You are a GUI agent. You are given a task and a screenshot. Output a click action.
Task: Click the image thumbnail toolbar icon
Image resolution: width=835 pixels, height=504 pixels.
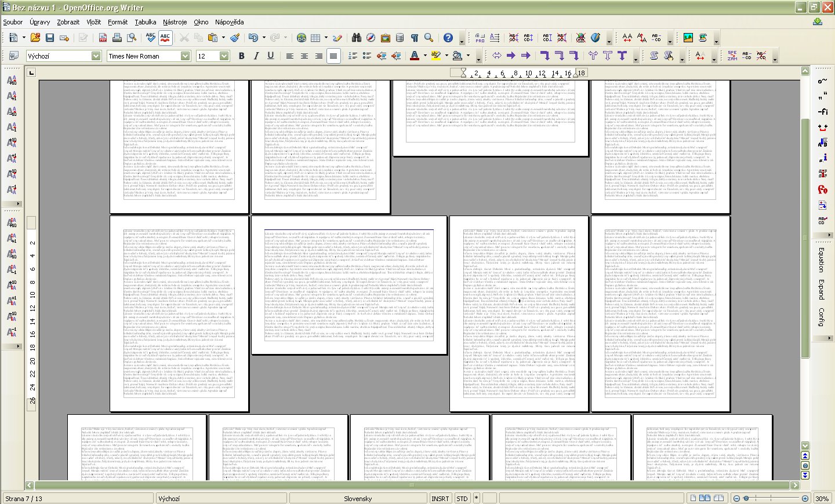click(688, 38)
